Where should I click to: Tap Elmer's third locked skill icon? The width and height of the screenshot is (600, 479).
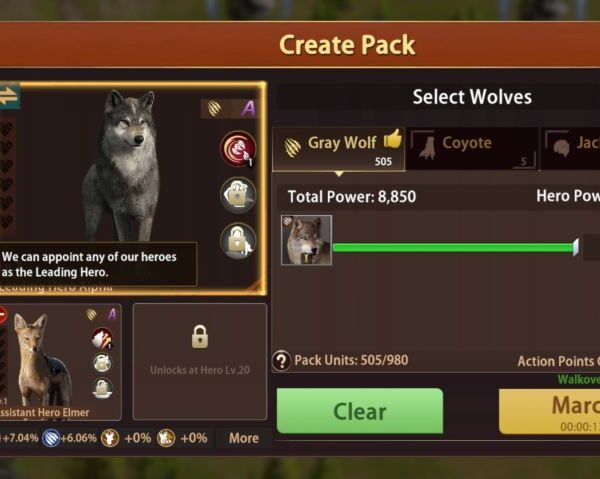[102, 388]
